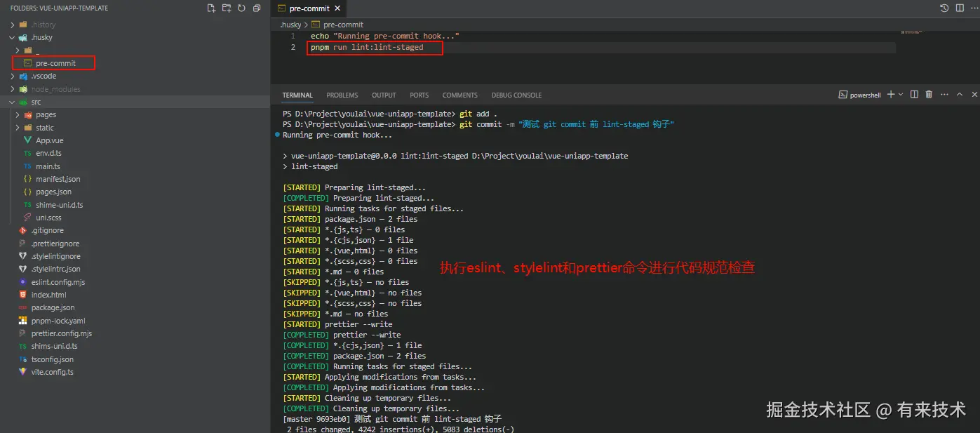Maximize the terminal panel with chevron up
980x433 pixels.
click(x=958, y=94)
